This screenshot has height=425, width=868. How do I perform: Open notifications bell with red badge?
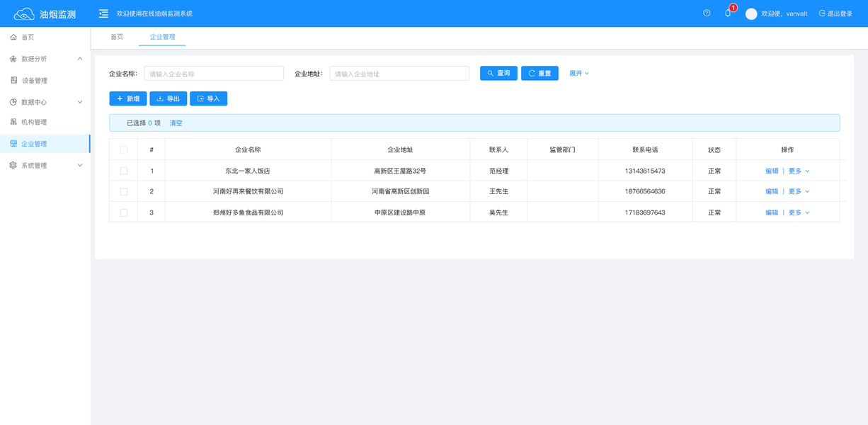pyautogui.click(x=728, y=13)
